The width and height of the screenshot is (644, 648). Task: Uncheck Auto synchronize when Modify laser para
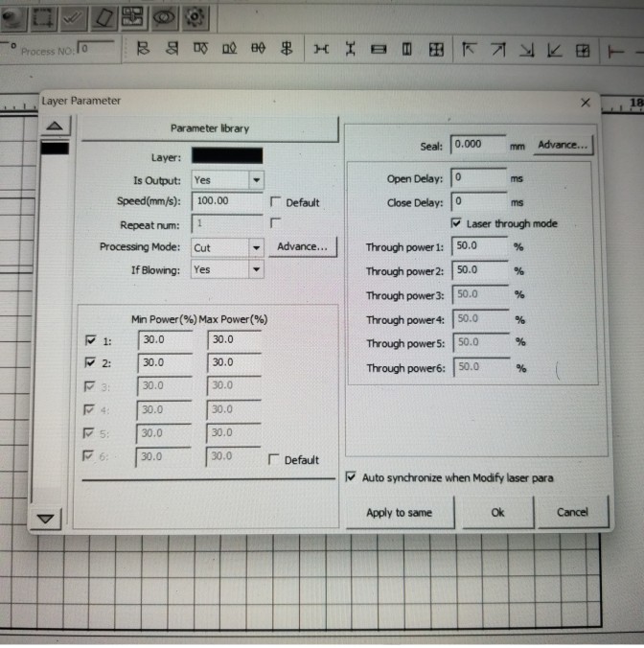pos(351,477)
